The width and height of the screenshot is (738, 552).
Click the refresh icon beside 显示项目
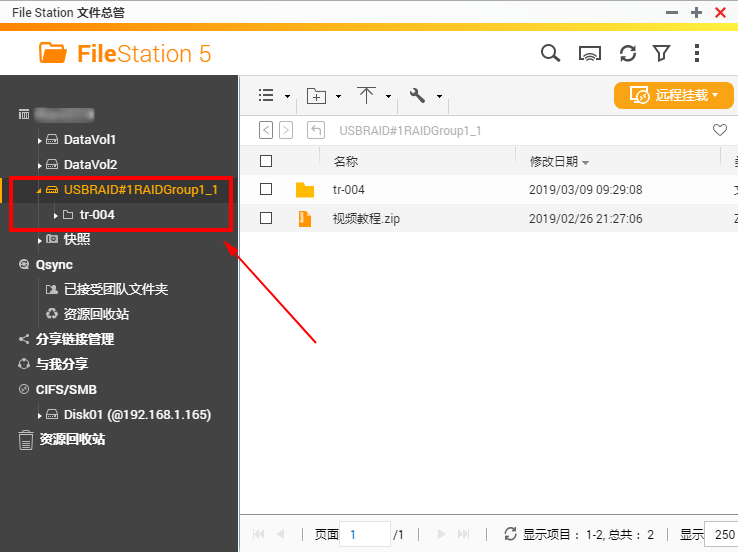click(510, 534)
